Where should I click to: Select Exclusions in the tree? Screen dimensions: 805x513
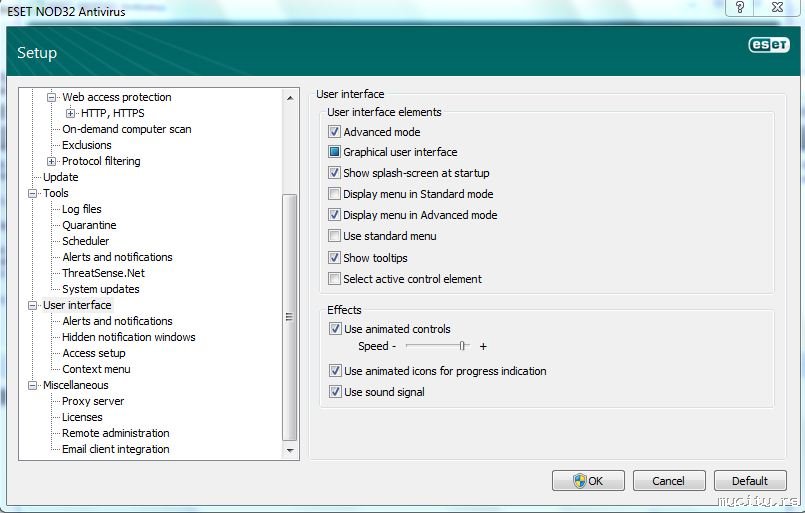[x=87, y=145]
